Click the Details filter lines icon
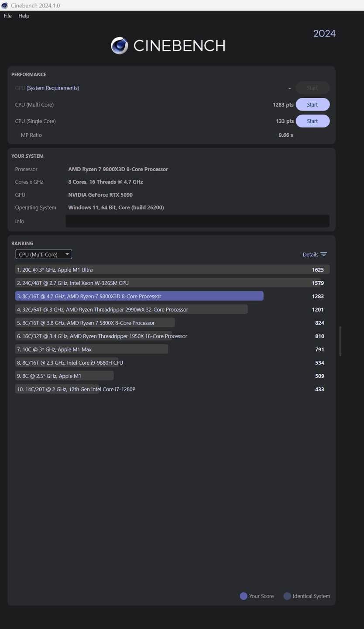The width and height of the screenshot is (364, 629). (x=324, y=254)
